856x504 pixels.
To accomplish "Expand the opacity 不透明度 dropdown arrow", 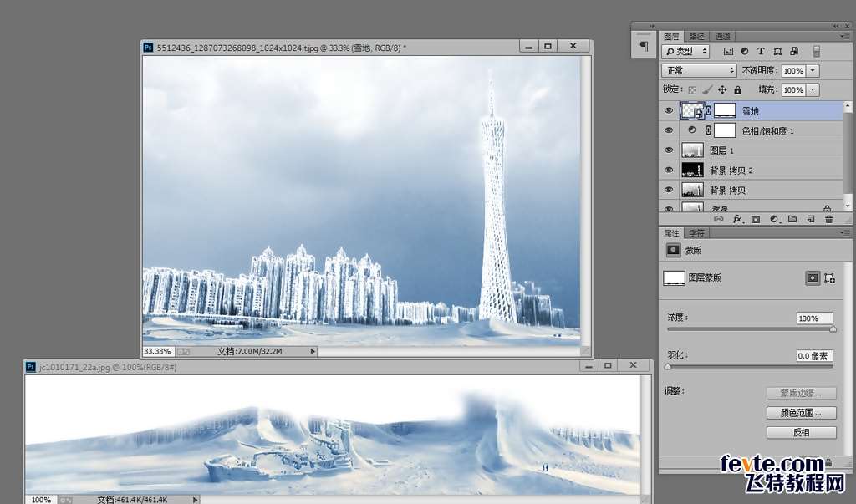I will 813,71.
